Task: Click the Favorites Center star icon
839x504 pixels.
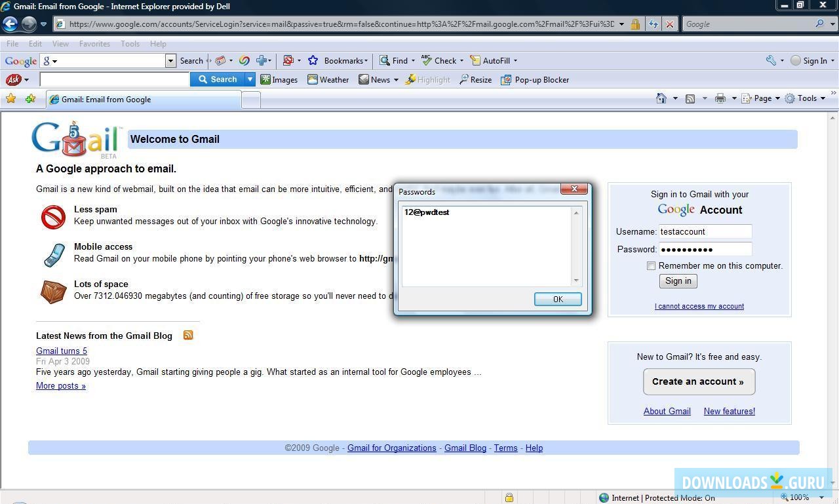Action: click(x=11, y=99)
